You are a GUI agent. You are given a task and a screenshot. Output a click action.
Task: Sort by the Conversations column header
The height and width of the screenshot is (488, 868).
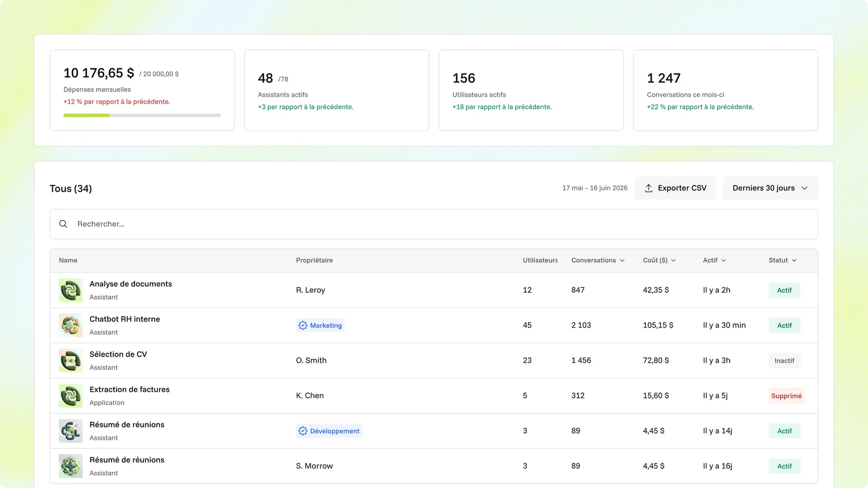[x=598, y=260]
